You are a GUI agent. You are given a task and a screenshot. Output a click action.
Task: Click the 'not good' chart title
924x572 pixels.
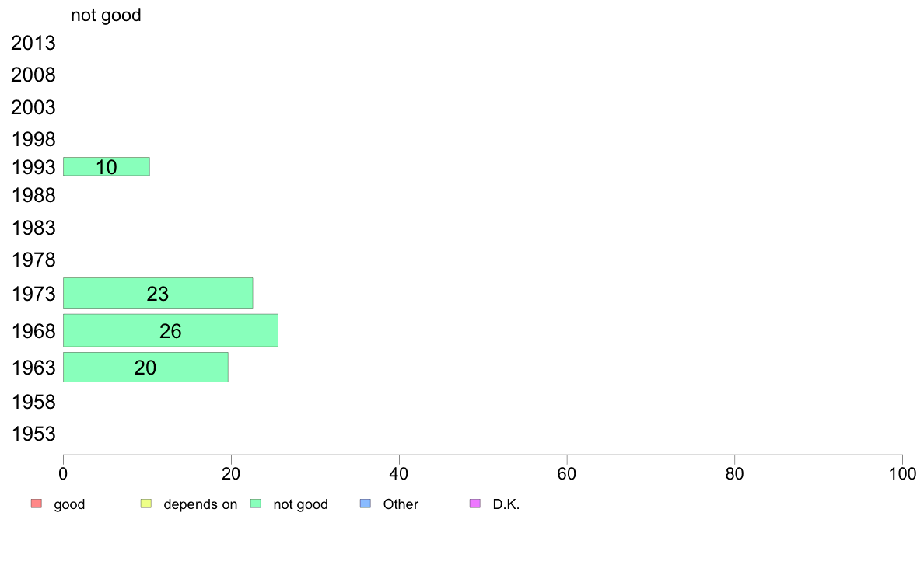pos(106,16)
